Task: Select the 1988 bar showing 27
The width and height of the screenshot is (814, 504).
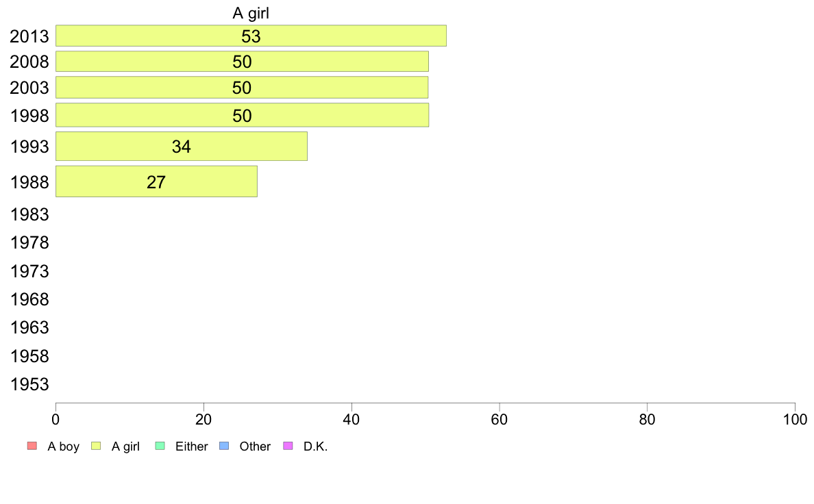Action: tap(157, 181)
